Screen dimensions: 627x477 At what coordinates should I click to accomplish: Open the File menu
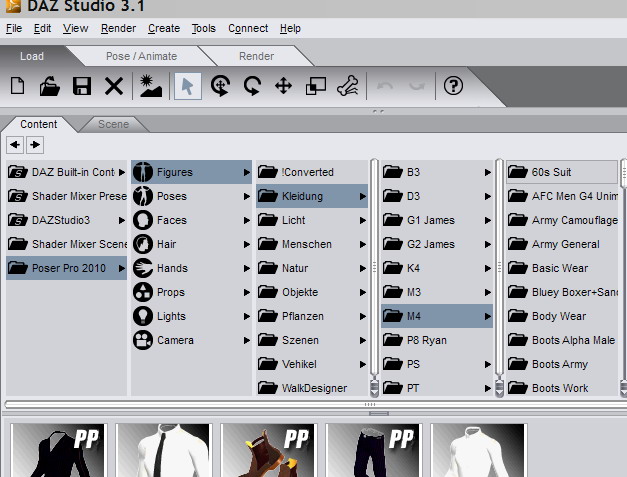point(14,28)
